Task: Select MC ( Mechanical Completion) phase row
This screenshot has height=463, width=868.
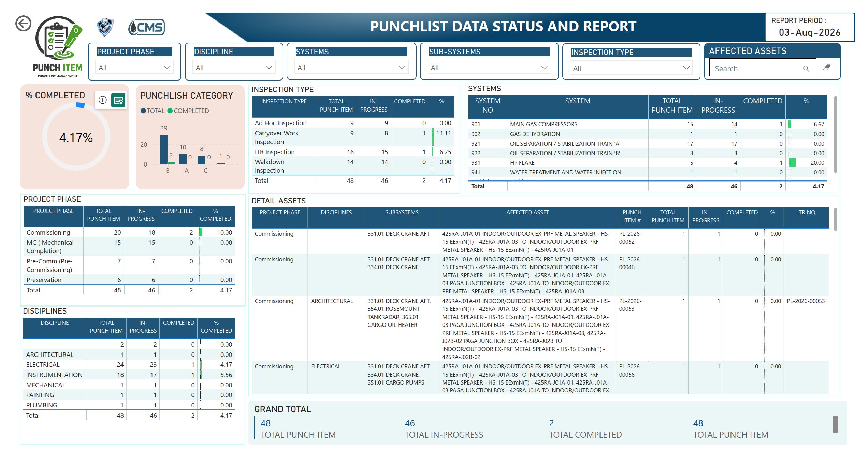Action: (x=129, y=246)
